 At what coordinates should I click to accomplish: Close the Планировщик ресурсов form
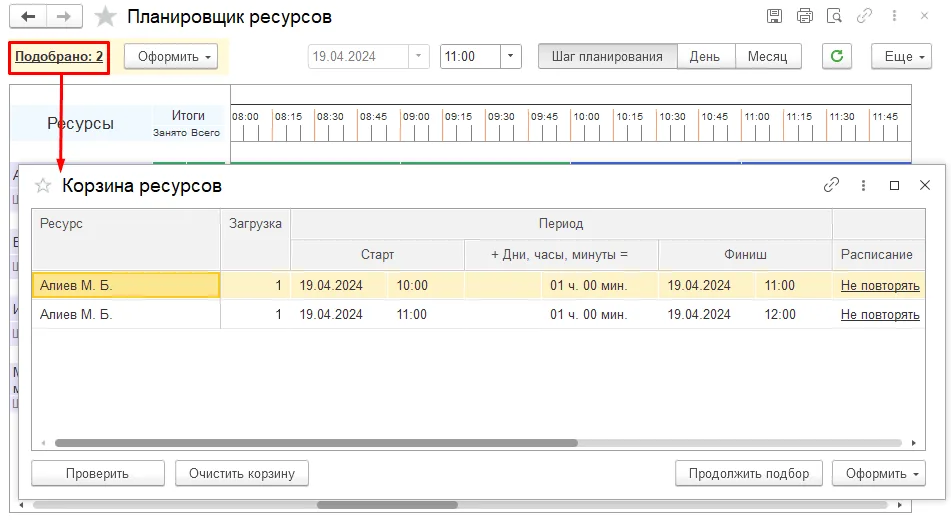(924, 16)
